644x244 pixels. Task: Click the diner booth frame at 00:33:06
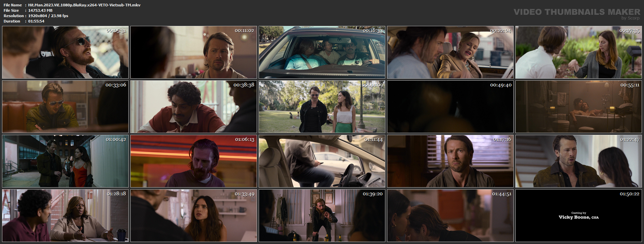click(65, 107)
